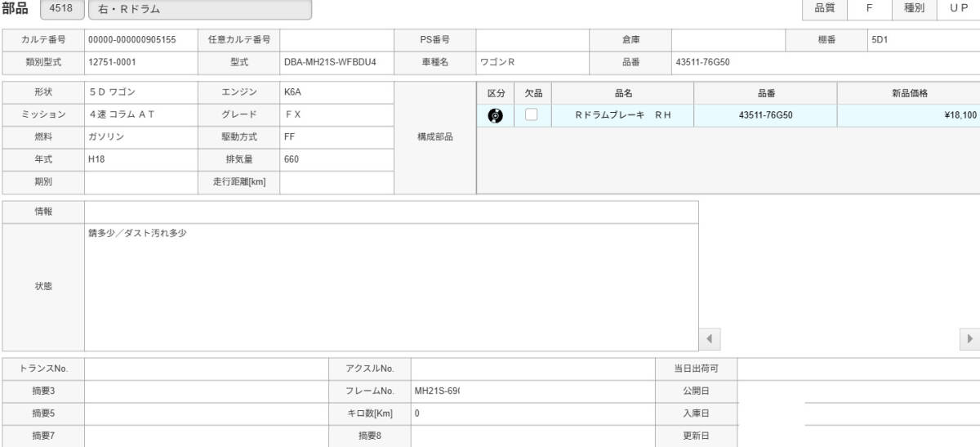This screenshot has height=447, width=980.
Task: Click the empty 摘要8 field
Action: pyautogui.click(x=532, y=436)
